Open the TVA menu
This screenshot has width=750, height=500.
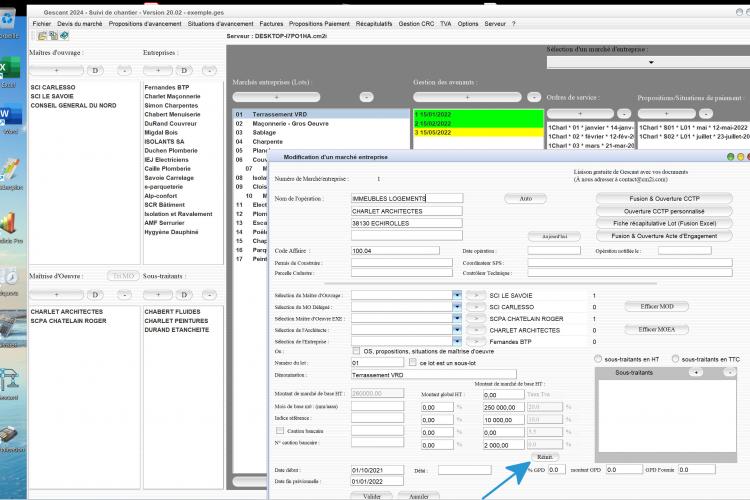tap(445, 24)
